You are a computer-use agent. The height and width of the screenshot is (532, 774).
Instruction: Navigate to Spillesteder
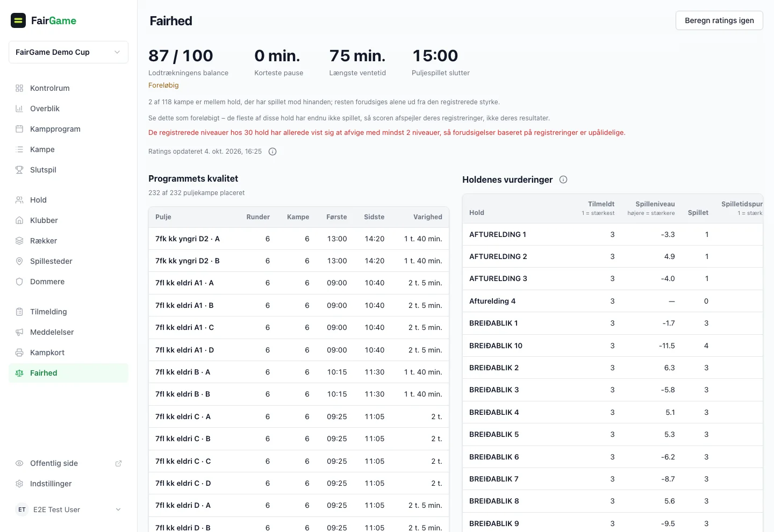point(68,261)
